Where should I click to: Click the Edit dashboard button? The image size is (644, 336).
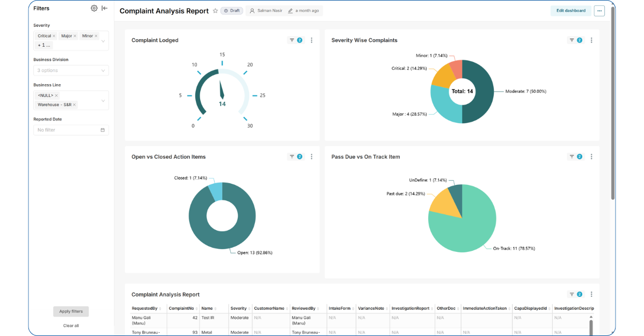pos(570,10)
